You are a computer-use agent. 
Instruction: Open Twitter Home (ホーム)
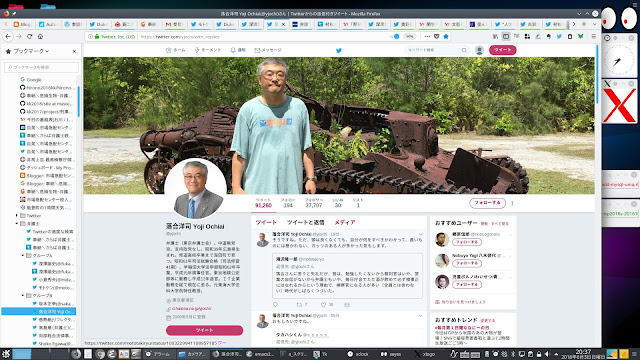(176, 50)
